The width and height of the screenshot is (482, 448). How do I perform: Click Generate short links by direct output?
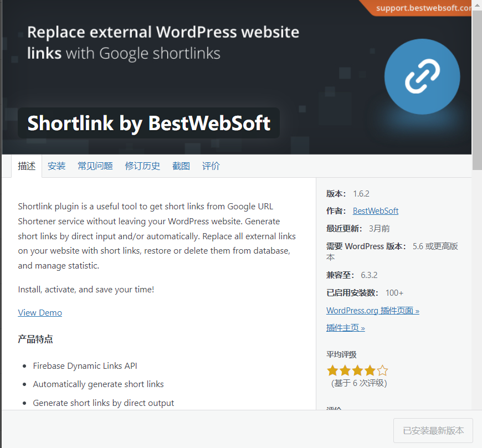point(103,403)
